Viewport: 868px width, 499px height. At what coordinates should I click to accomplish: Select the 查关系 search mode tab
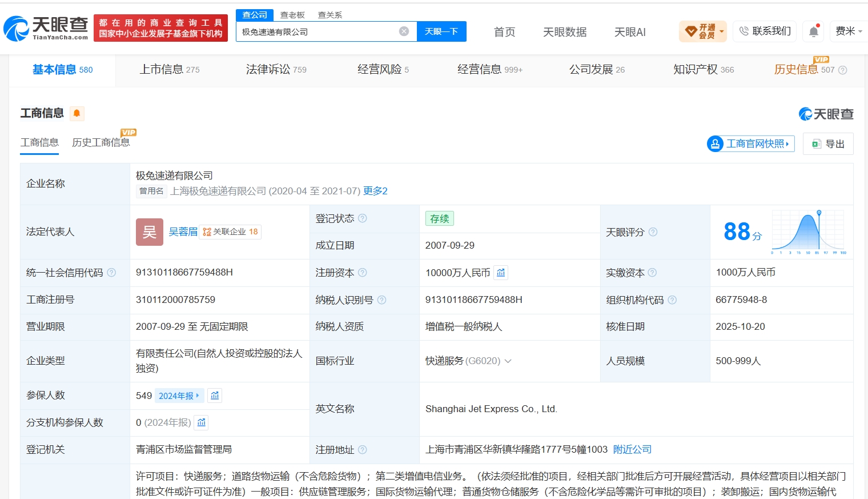pyautogui.click(x=330, y=15)
